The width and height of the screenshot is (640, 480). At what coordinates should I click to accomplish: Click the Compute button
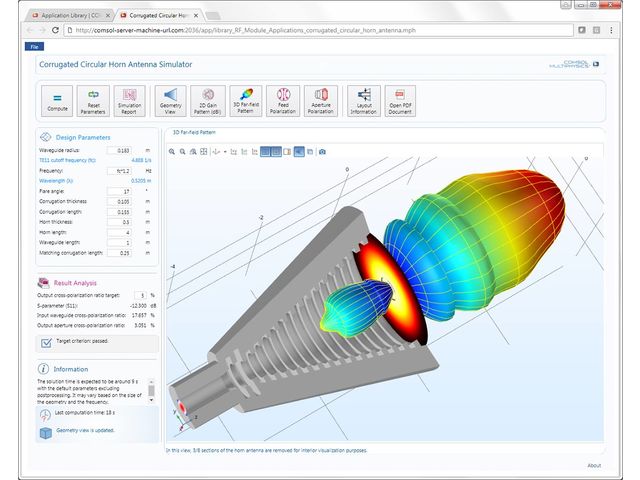point(58,100)
